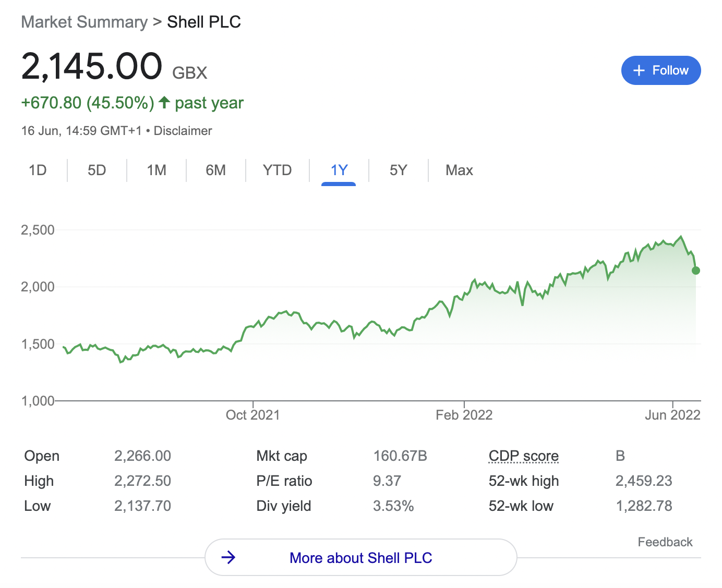Screen dimensions: 722x588
Task: Click the Div yield value 3.53%
Action: click(393, 506)
